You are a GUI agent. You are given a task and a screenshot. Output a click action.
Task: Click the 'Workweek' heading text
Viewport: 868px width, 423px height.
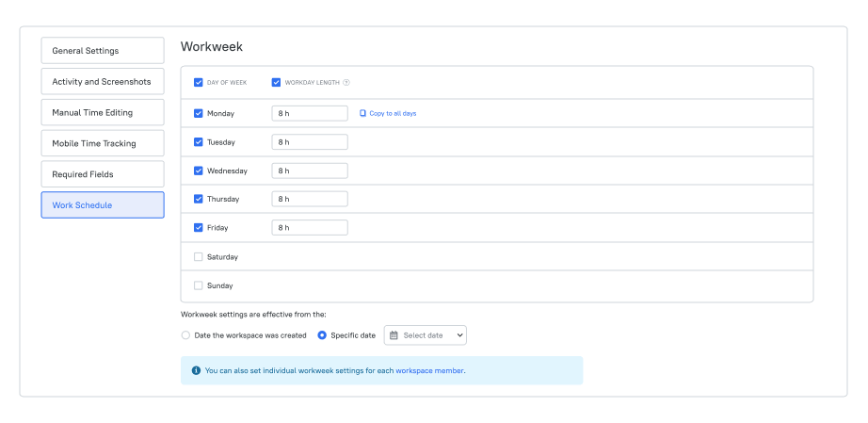pyautogui.click(x=212, y=46)
